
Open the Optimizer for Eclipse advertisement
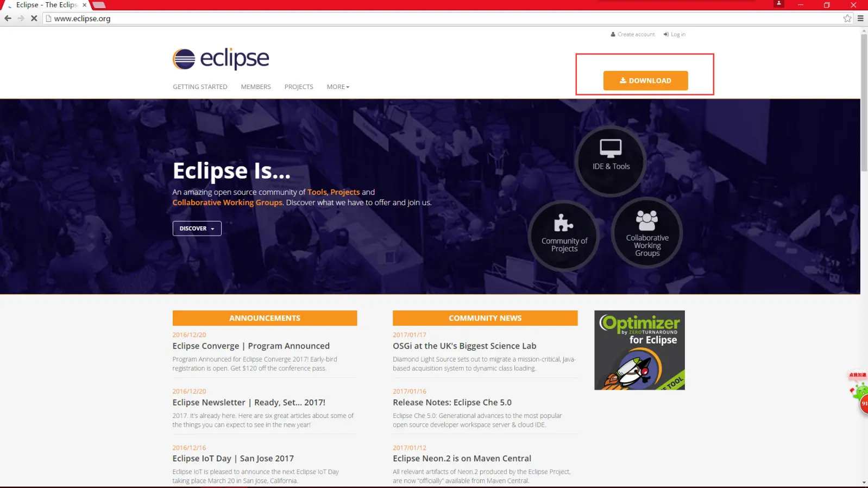639,350
